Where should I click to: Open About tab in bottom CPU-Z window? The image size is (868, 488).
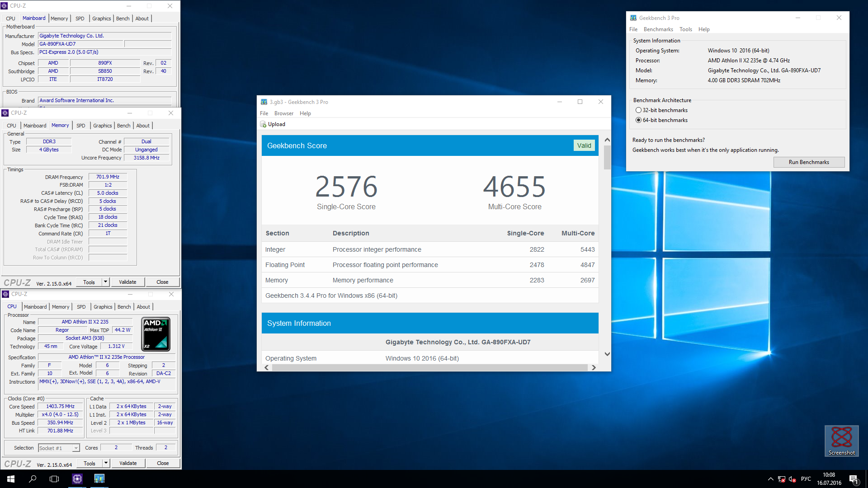point(143,307)
